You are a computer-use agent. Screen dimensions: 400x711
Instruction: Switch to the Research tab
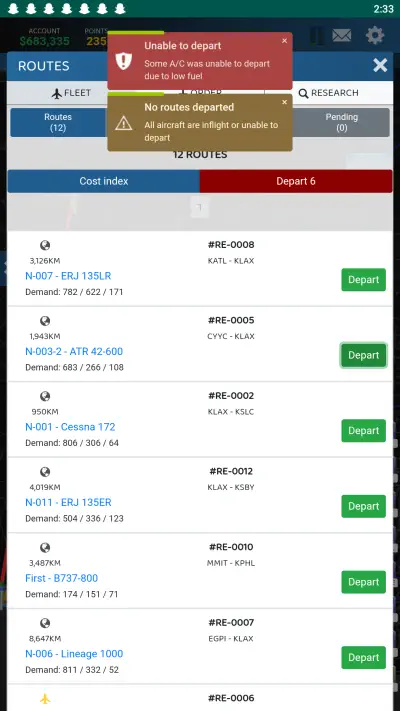click(328, 93)
